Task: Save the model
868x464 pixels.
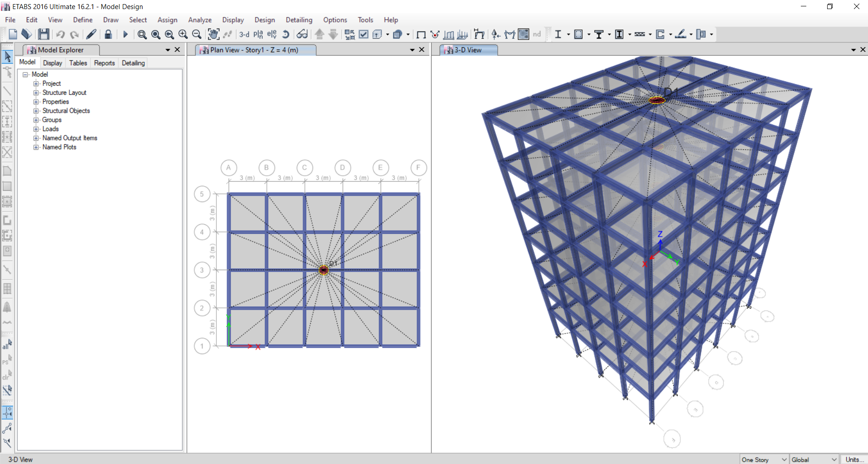Action: point(43,34)
